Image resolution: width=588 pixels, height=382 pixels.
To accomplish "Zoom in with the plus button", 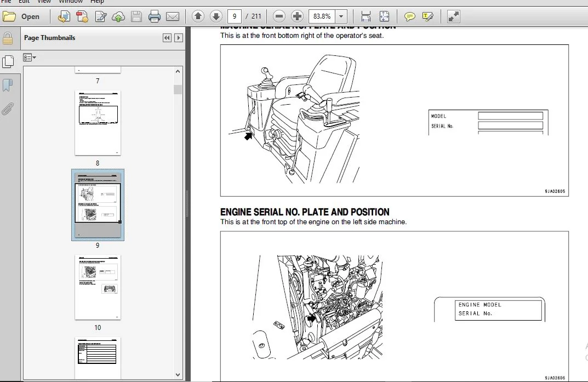I will pos(297,16).
